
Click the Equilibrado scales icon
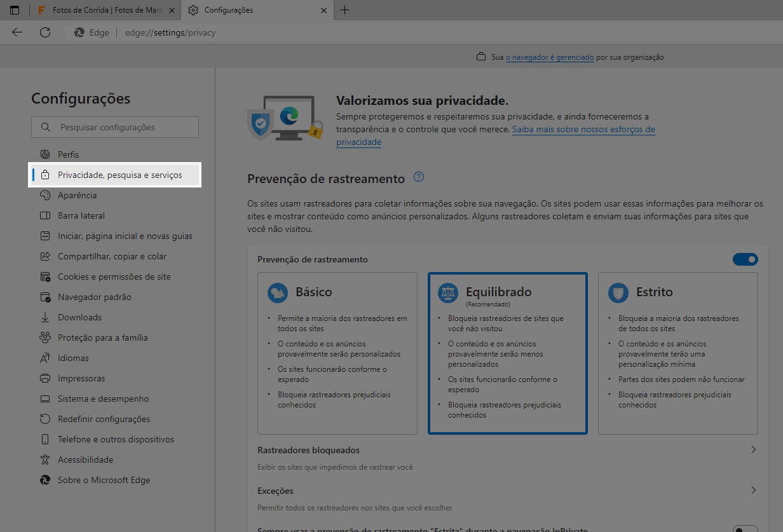point(448,292)
